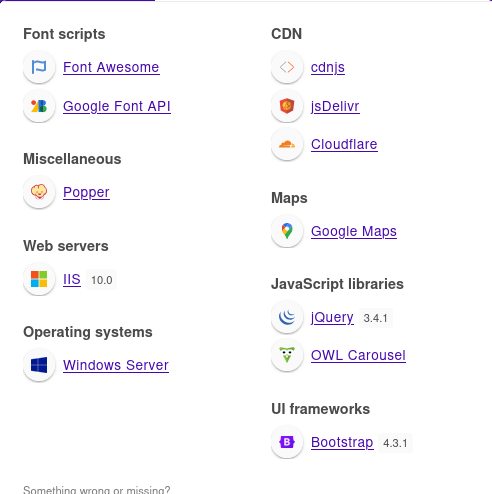Screen dimensions: 492x494
Task: Click the Windows Server logo icon
Action: (39, 365)
